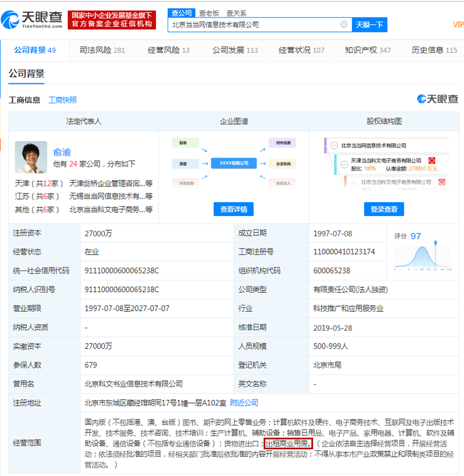Collapse 天津当当科文电子商务有限公司 tree node
Screen dimensions: 464x476
344,164
